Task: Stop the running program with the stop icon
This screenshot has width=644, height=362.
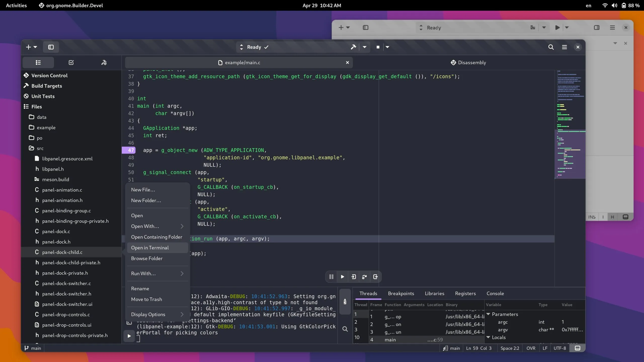Action: pos(378,47)
